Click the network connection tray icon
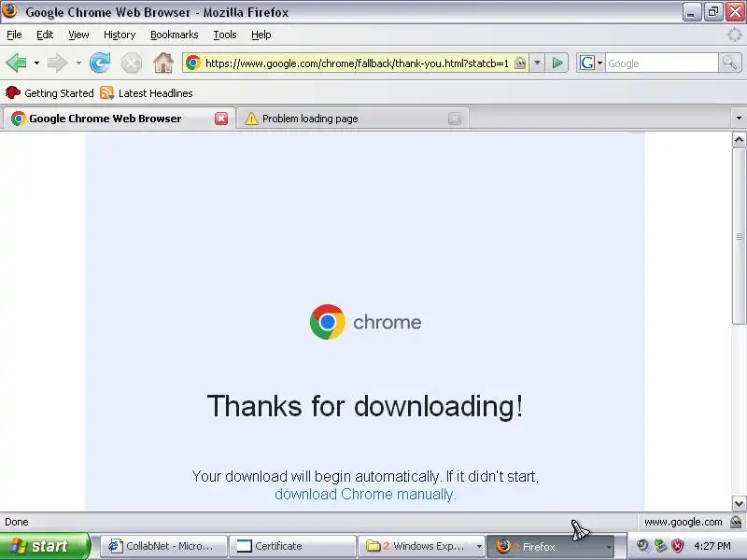The width and height of the screenshot is (747, 560). coord(660,546)
